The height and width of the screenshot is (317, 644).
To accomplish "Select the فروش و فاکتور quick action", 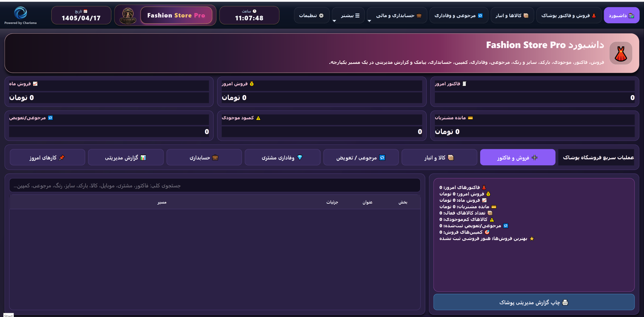I will pos(518,157).
